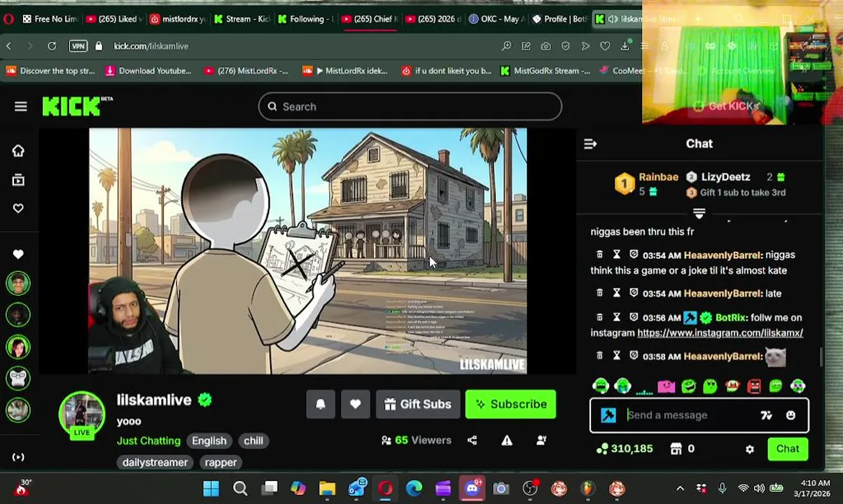Insert the pink emote in quick row
The image size is (843, 504).
coord(666,386)
